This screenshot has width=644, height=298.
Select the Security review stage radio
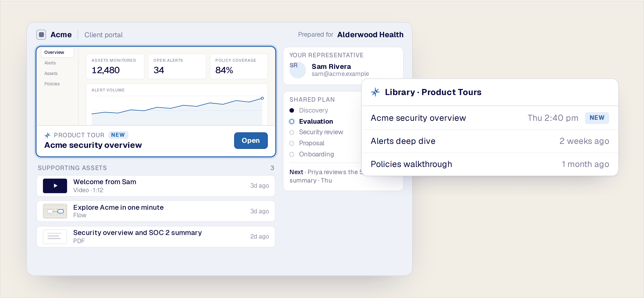click(292, 132)
